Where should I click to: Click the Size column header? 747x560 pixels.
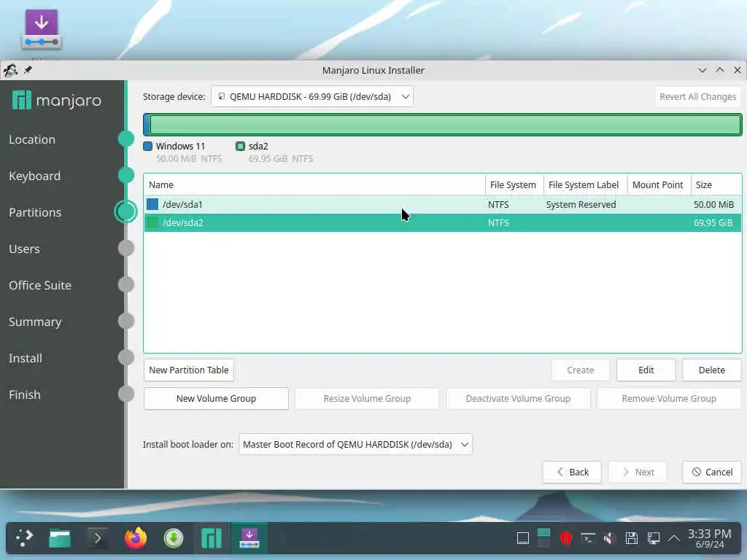pyautogui.click(x=716, y=184)
